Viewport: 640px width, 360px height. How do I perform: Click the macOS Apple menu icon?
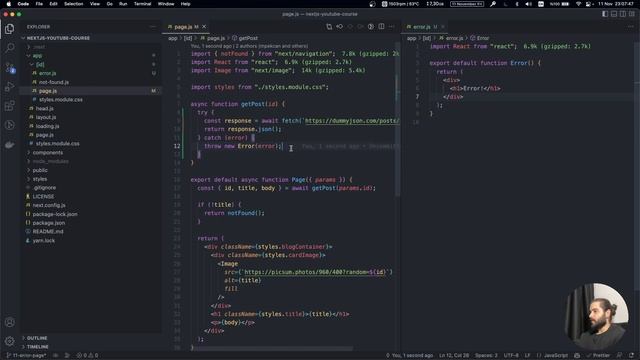[9, 4]
